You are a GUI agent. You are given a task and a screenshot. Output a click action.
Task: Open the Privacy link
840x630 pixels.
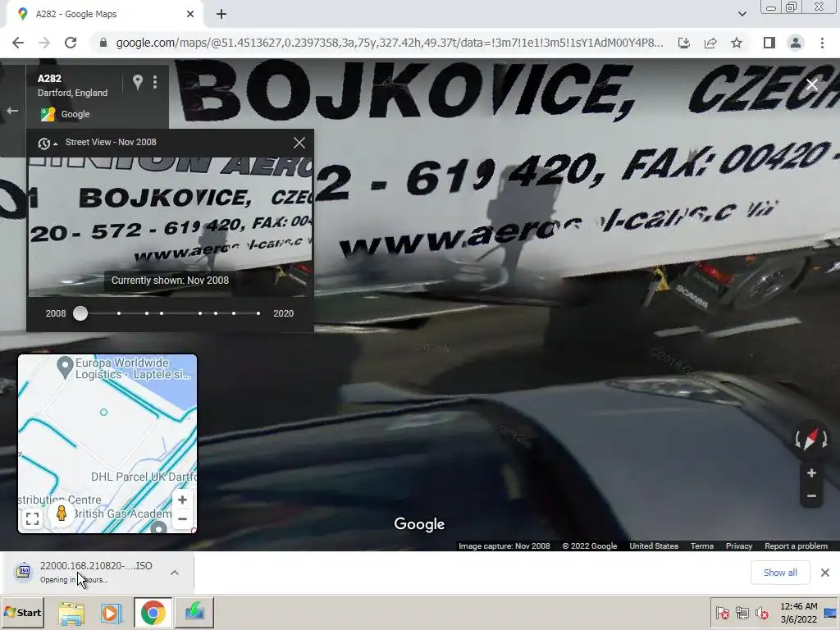pyautogui.click(x=739, y=546)
